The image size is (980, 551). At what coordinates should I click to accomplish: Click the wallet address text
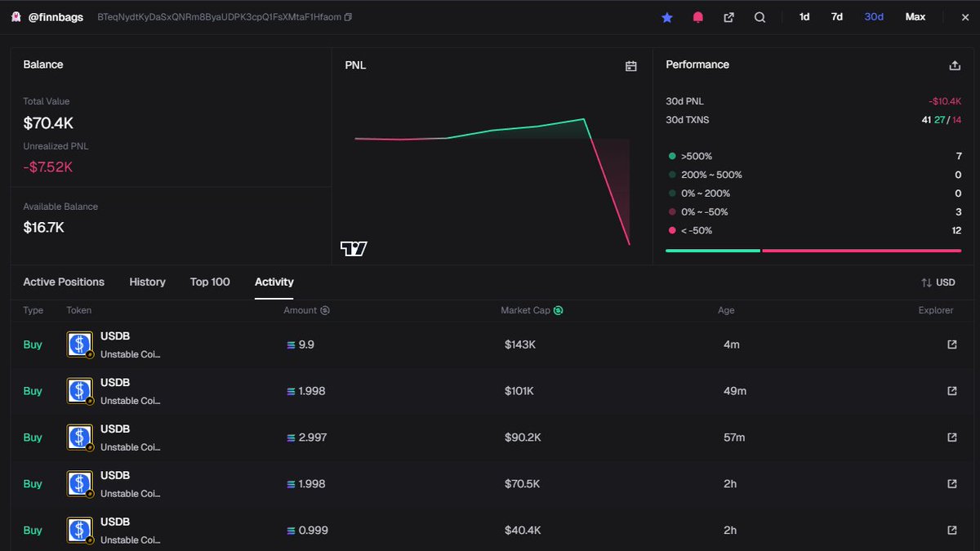(219, 17)
